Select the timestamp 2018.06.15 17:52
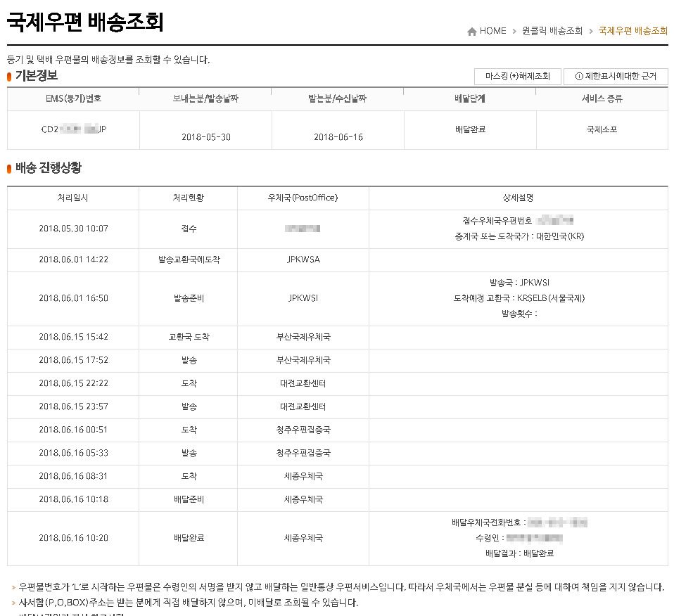 [73, 361]
